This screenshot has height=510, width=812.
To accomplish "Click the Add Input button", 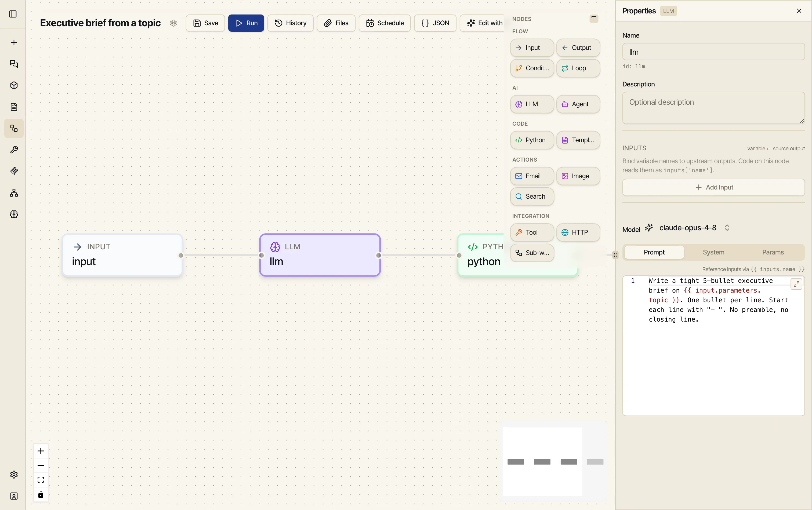I will click(713, 187).
